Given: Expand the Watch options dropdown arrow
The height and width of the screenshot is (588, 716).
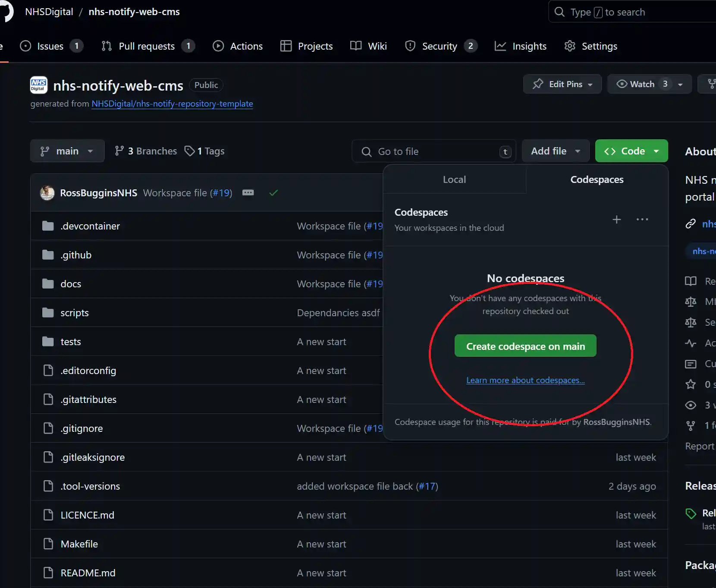Looking at the screenshot, I should (681, 85).
